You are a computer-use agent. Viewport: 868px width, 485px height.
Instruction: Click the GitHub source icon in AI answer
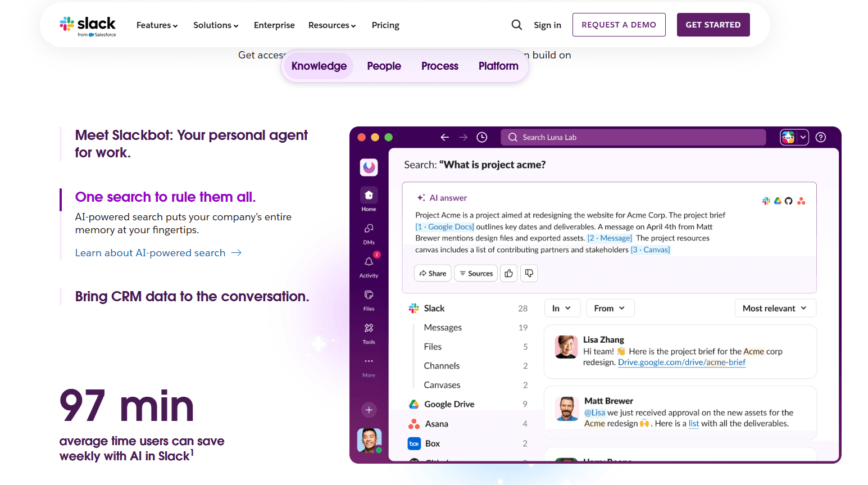point(789,201)
